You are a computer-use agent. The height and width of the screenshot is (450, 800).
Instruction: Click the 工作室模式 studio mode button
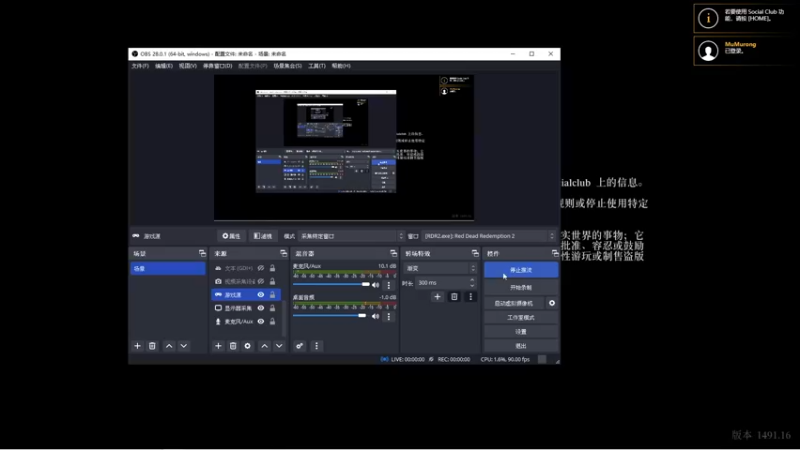click(520, 317)
